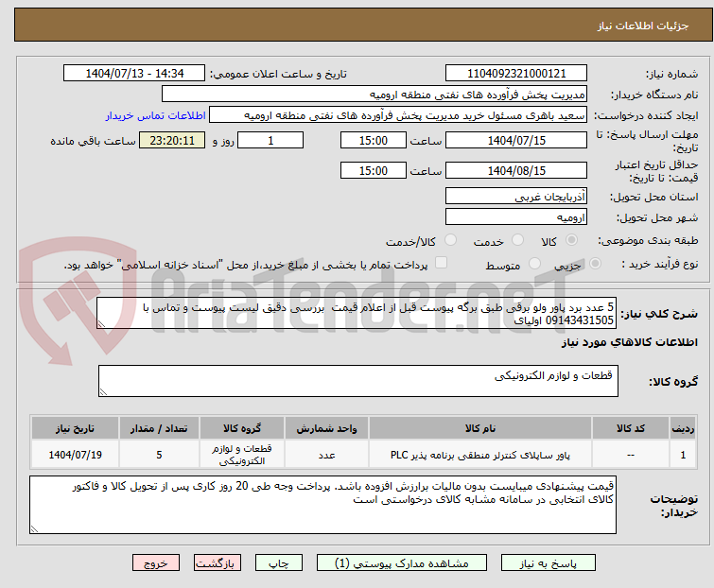Viewport: 714px width, 588px height.
Task: Click response deadline date 1404/07/15
Action: tap(516, 140)
